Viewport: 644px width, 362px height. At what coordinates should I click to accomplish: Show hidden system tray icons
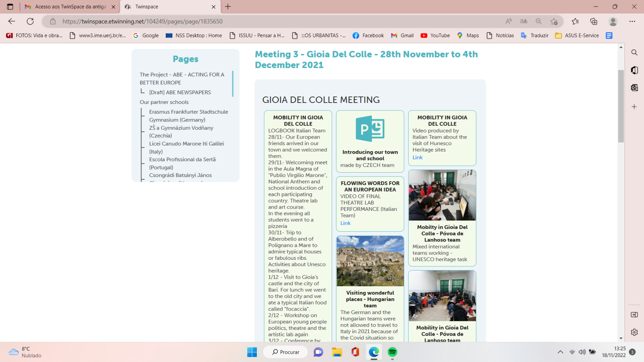pos(560,352)
